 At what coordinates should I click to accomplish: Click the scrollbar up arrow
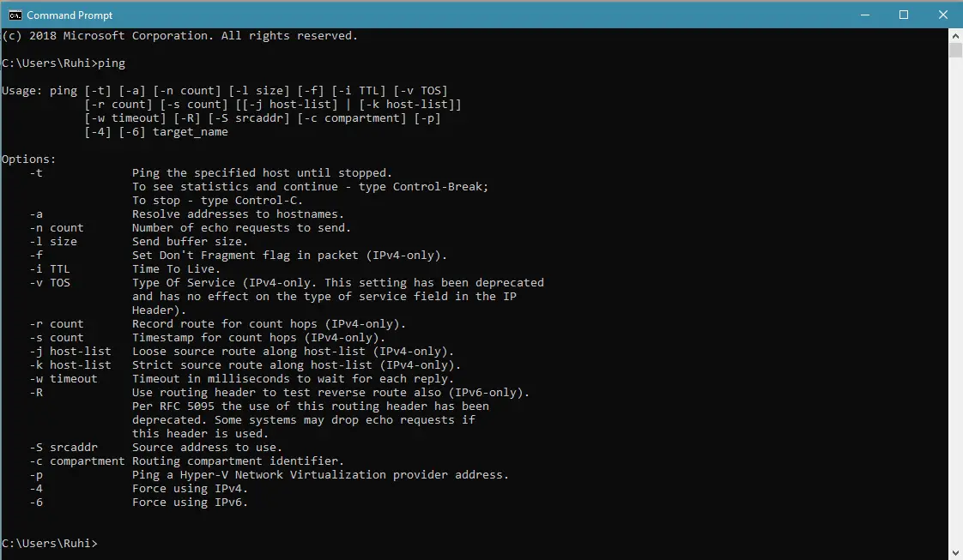pyautogui.click(x=955, y=35)
